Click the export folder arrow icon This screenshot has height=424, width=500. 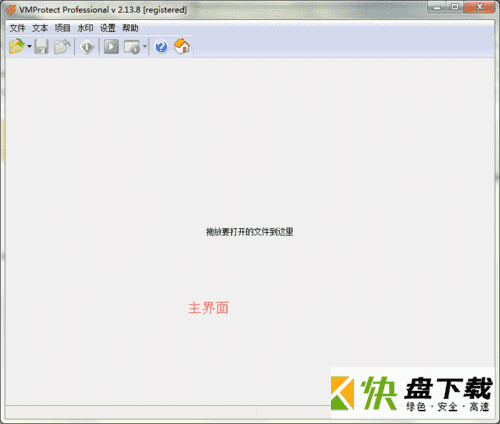(62, 46)
